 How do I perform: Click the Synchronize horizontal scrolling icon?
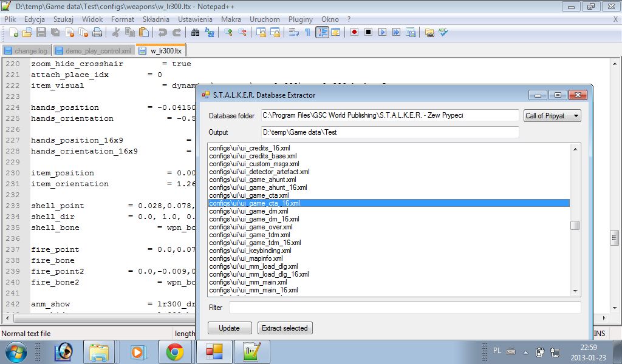[x=275, y=33]
